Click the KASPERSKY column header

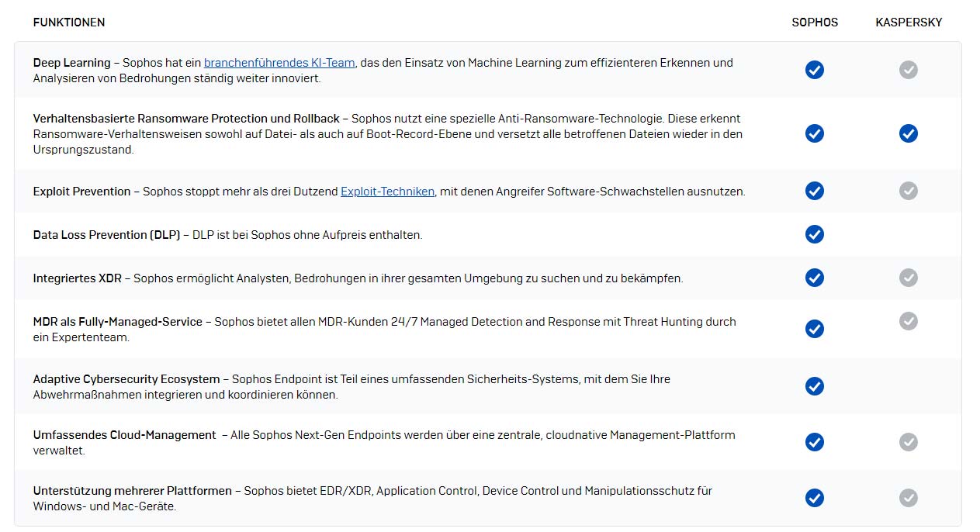tap(909, 22)
